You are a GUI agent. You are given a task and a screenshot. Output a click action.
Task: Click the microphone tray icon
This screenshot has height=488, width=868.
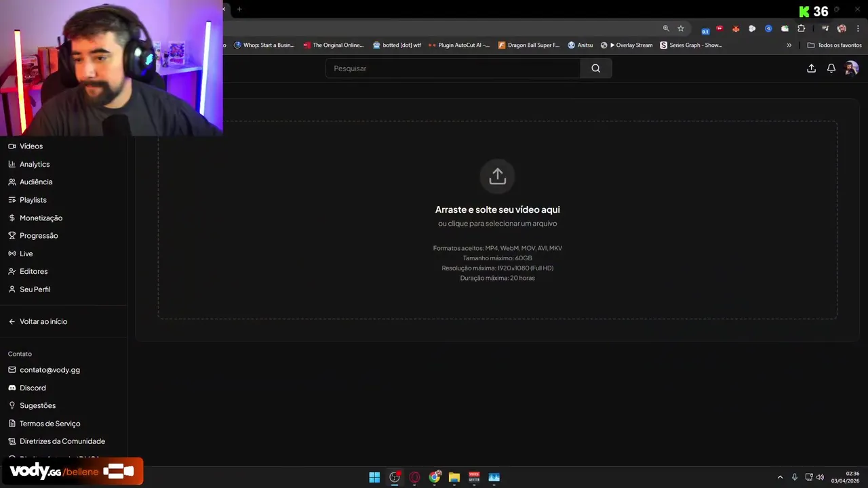[x=795, y=477]
